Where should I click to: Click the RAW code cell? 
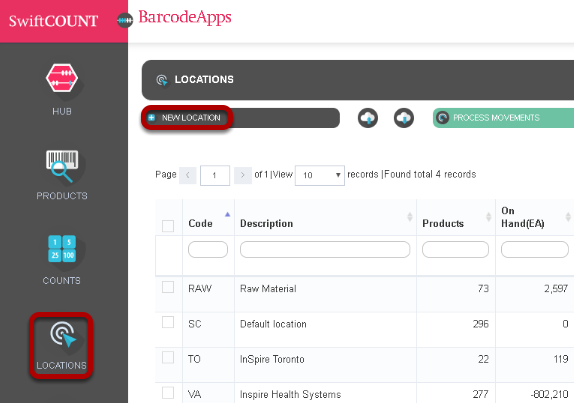(200, 289)
